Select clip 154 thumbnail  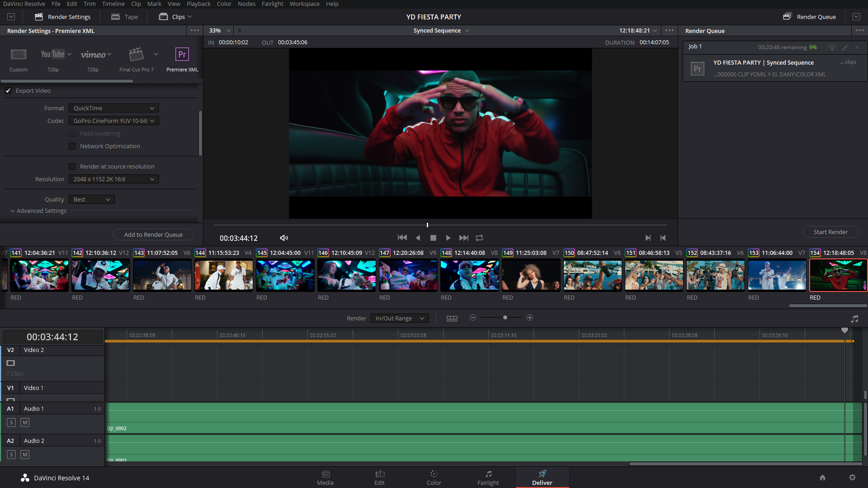838,275
